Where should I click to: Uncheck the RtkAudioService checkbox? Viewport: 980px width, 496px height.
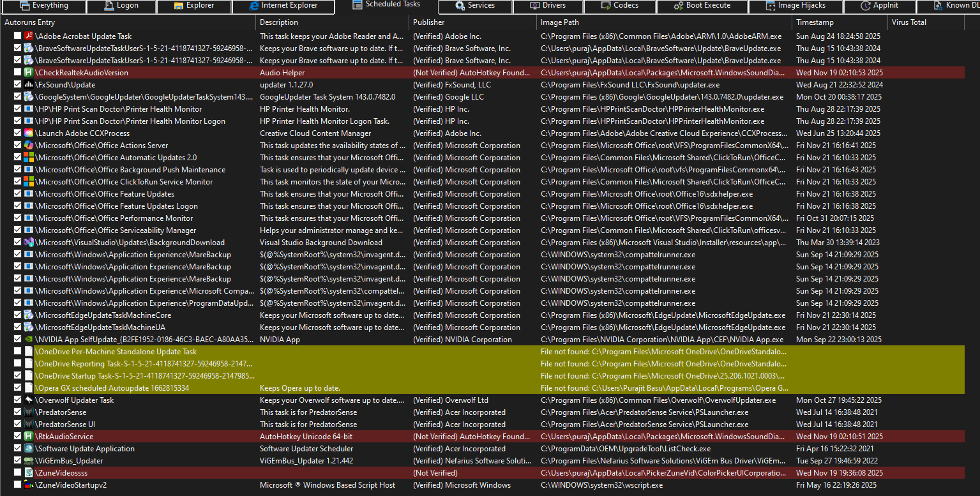click(17, 437)
